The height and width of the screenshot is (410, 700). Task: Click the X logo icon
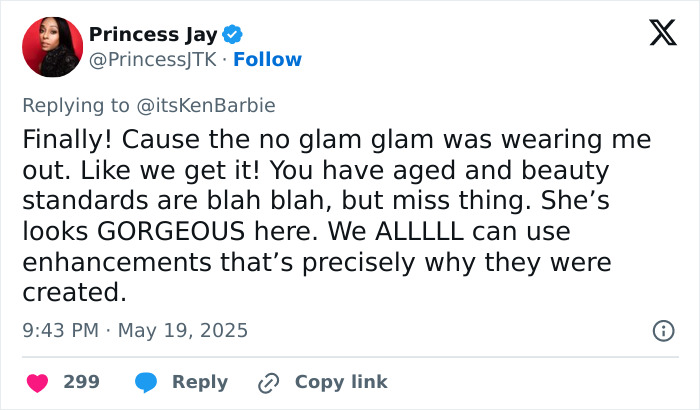point(656,34)
